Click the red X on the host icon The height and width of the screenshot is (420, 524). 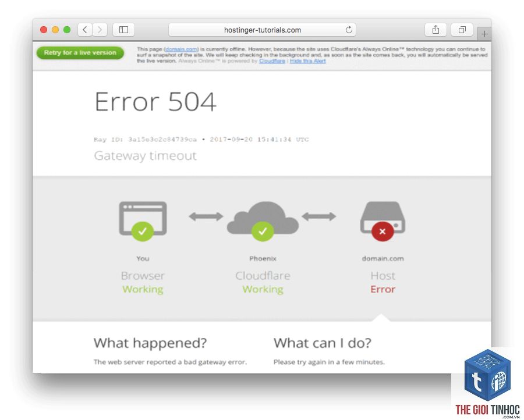point(383,231)
